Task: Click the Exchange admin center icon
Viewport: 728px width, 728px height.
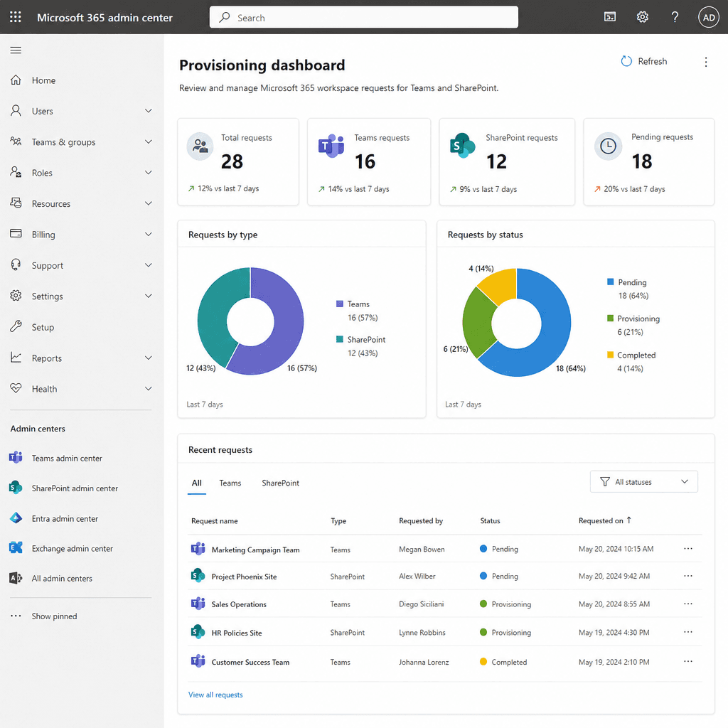Action: click(16, 548)
